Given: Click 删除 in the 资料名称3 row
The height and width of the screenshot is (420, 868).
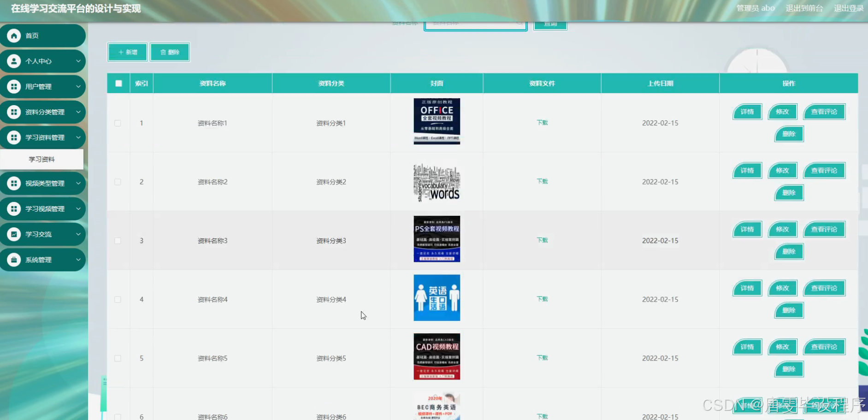Looking at the screenshot, I should click(789, 251).
